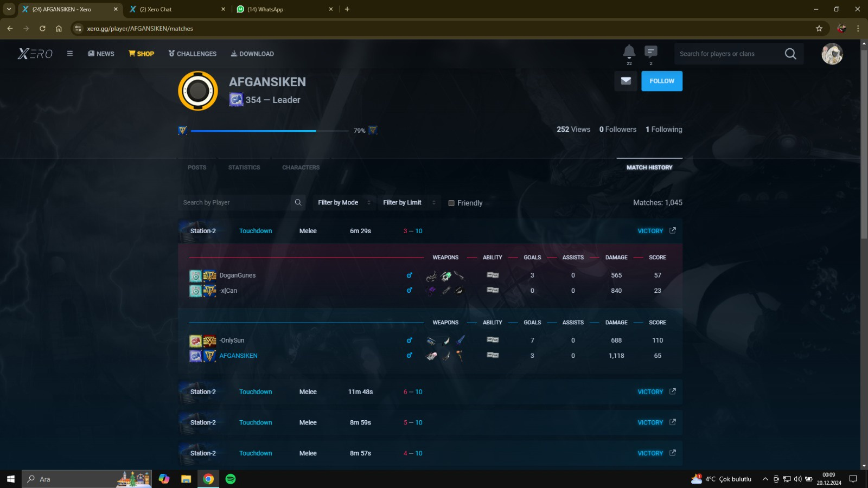Open the notifications bell icon
Image resolution: width=868 pixels, height=488 pixels.
pyautogui.click(x=629, y=52)
